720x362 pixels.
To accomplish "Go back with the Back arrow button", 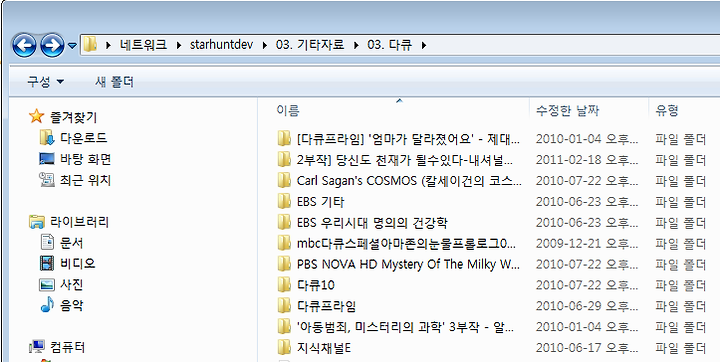I will [24, 45].
